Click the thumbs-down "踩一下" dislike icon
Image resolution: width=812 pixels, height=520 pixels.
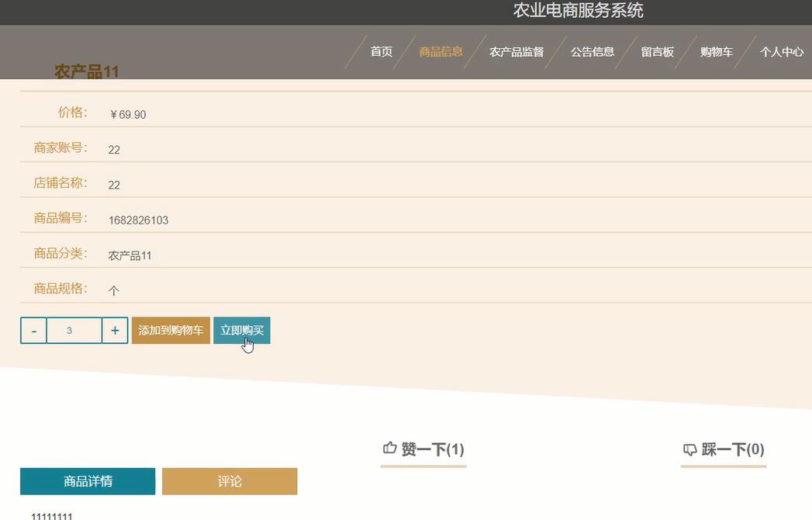click(x=689, y=449)
